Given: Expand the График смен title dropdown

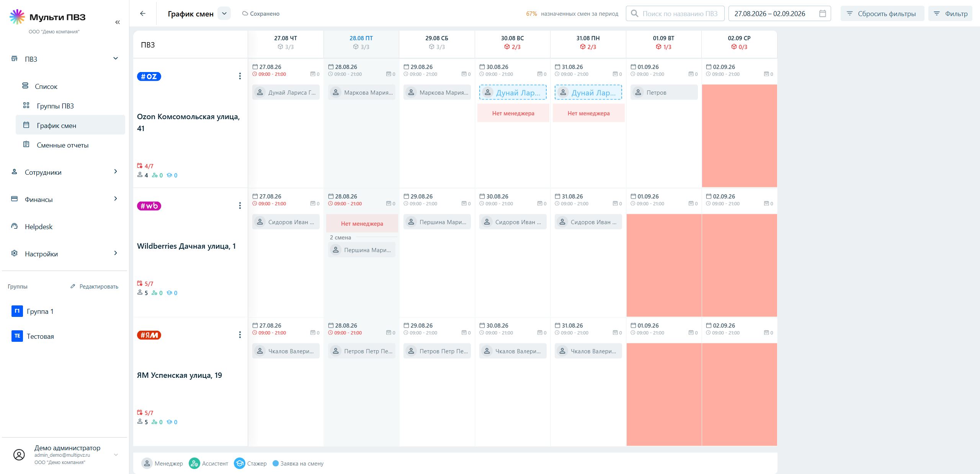Looking at the screenshot, I should pos(224,13).
